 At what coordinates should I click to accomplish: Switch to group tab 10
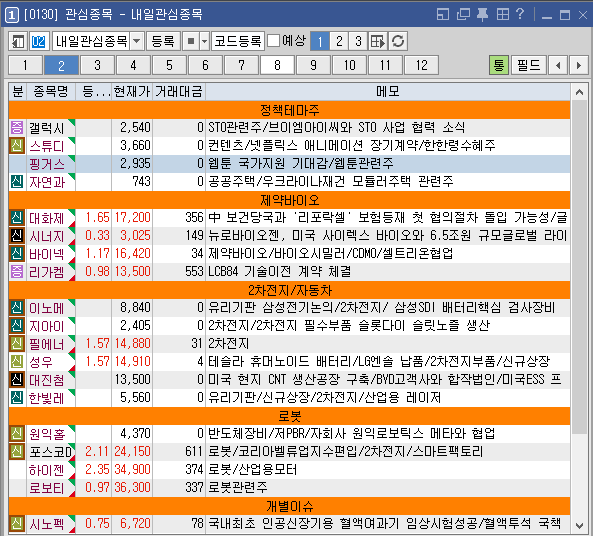pyautogui.click(x=349, y=65)
